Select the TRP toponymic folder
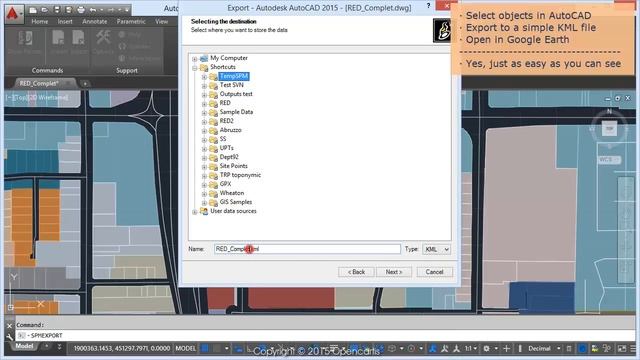This screenshot has height=360, width=640. point(240,175)
